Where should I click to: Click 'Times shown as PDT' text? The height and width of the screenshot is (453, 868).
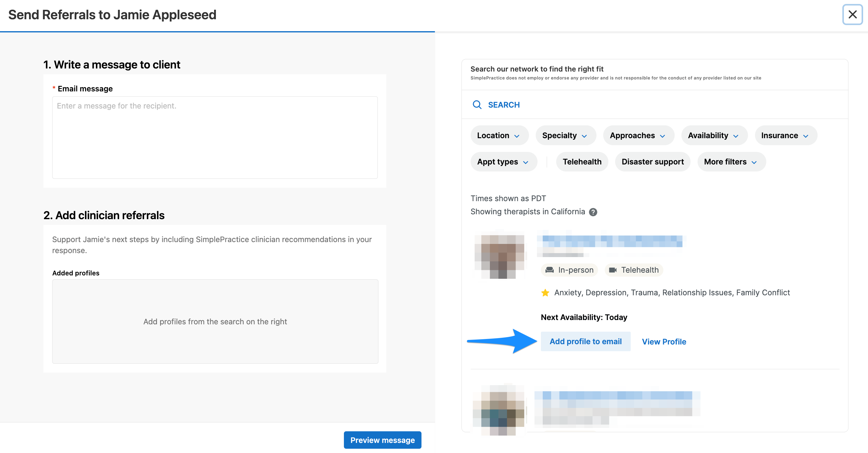pos(508,198)
